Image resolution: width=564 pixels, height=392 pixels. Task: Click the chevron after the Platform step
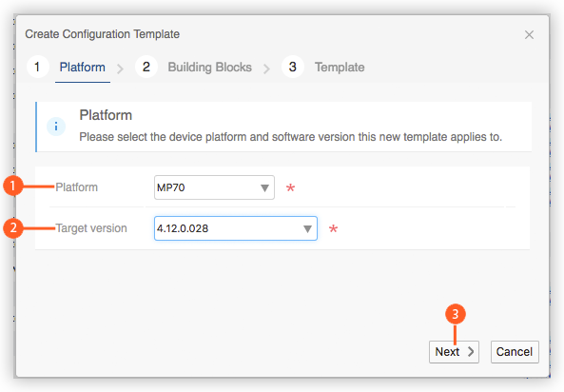coord(120,69)
